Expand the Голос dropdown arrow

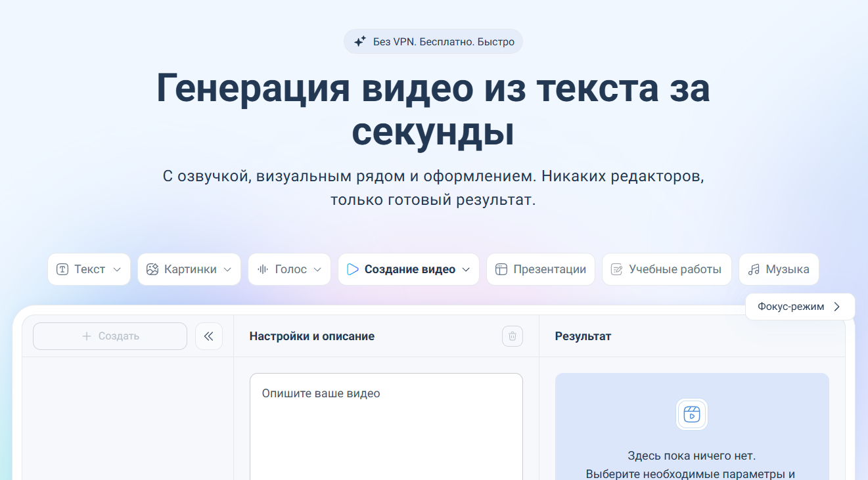[x=317, y=269]
